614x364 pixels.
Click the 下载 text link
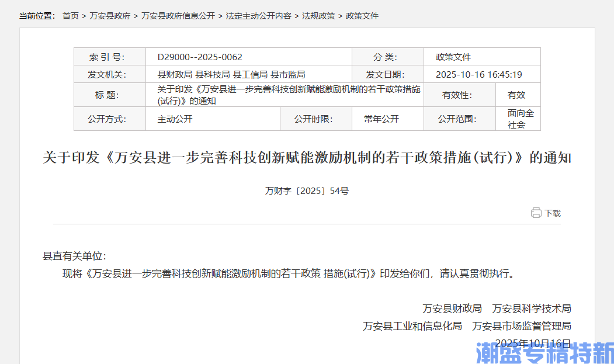[552, 213]
